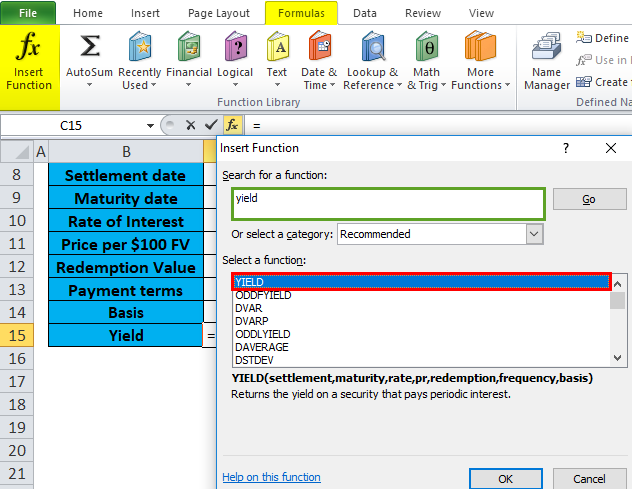Select DVAR in the function list

pos(422,308)
